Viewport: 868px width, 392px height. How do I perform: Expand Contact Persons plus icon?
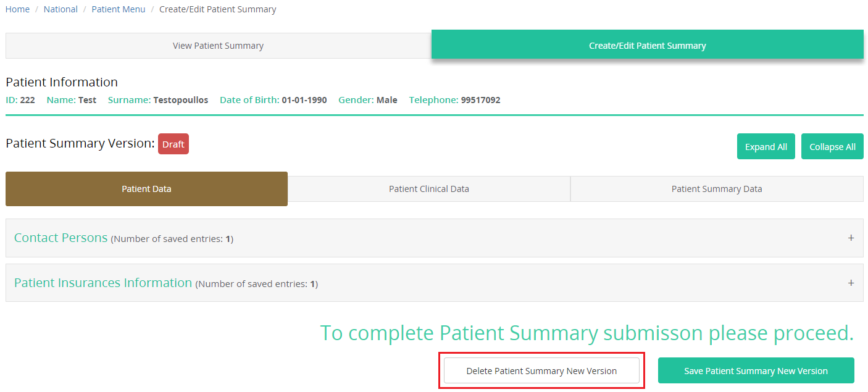coord(851,238)
